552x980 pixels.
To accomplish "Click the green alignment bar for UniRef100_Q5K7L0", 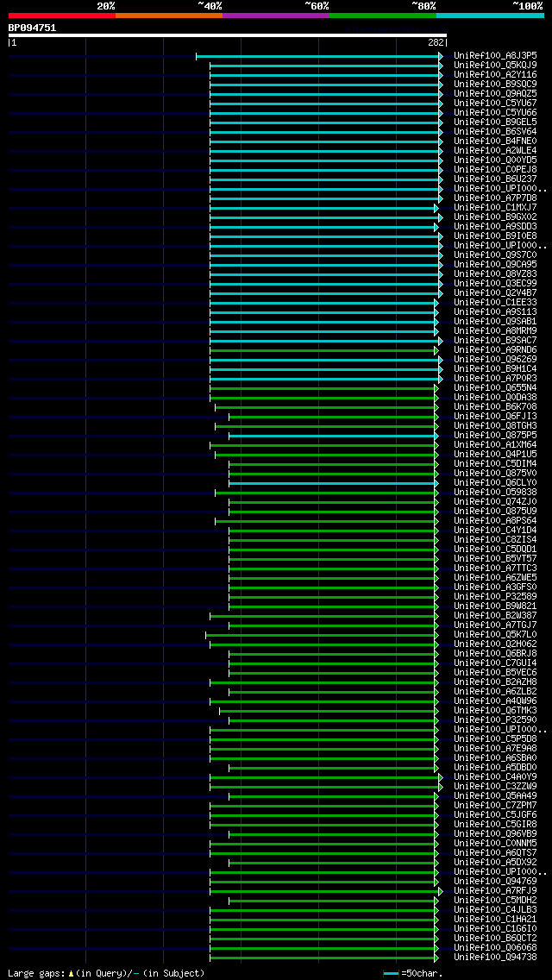I will (x=320, y=635).
